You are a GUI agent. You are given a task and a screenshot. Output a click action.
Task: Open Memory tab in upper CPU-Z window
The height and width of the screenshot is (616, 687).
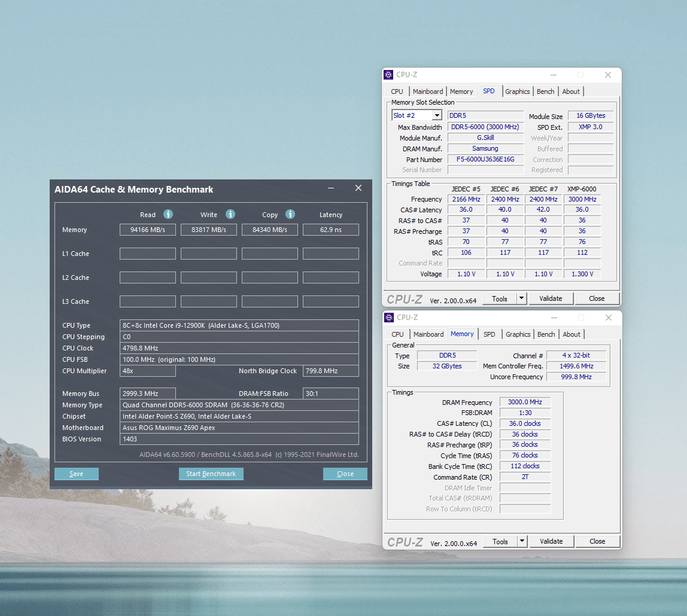tap(461, 92)
